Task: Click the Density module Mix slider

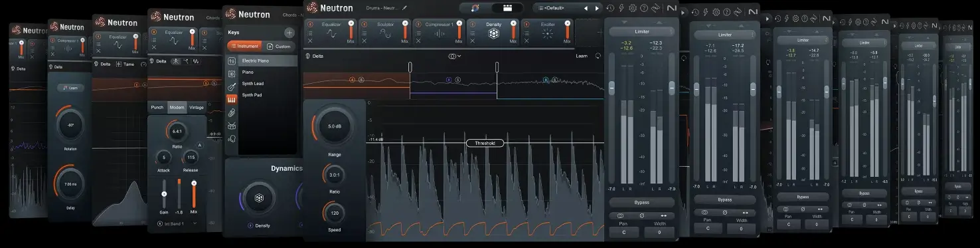Action: tap(513, 33)
